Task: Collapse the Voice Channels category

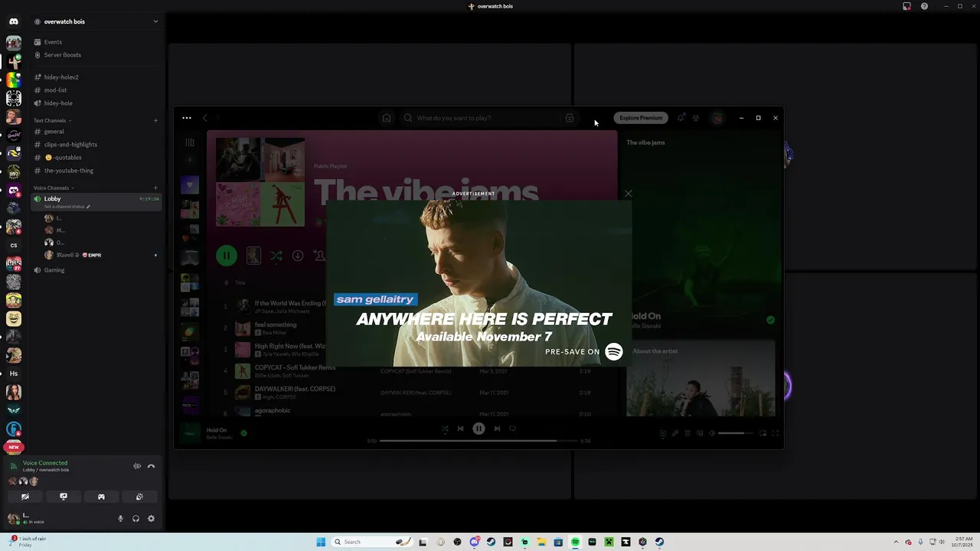Action: 53,187
